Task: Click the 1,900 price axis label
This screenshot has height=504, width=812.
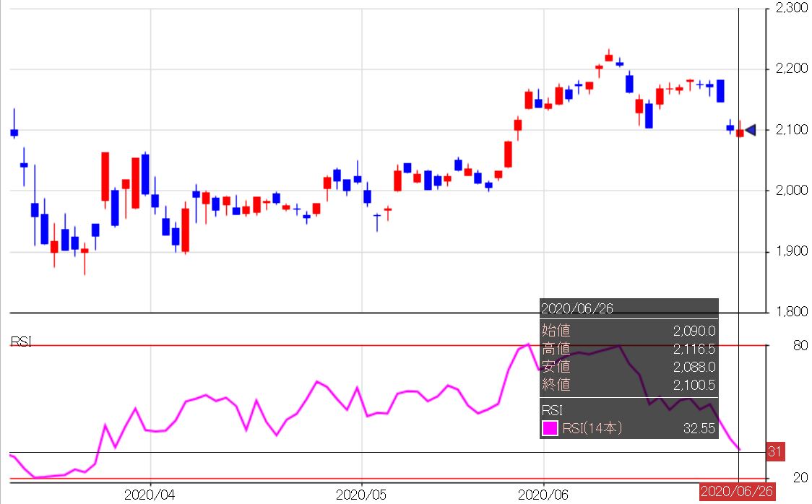Action: pyautogui.click(x=791, y=251)
